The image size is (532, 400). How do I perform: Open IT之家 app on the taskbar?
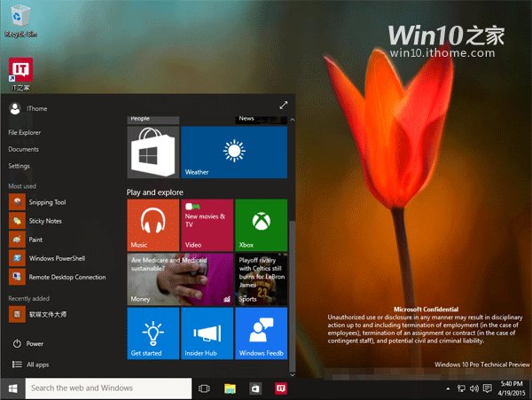[281, 388]
